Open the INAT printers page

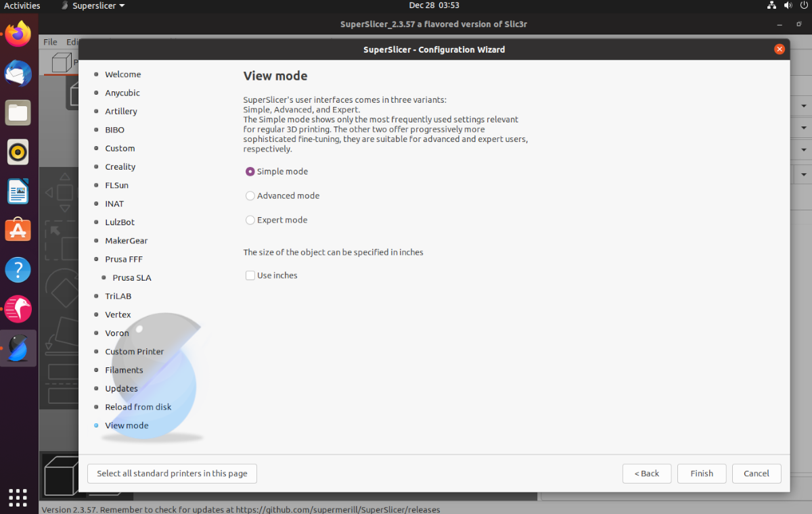pyautogui.click(x=114, y=204)
